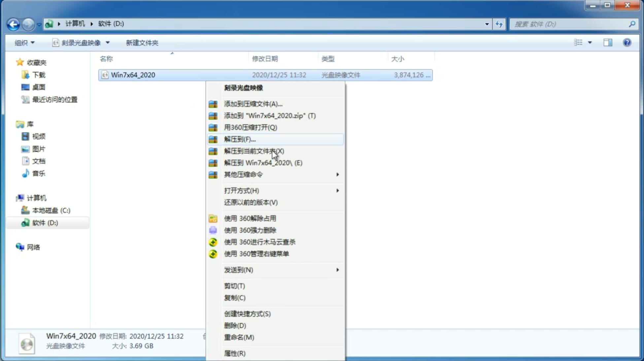This screenshot has width=644, height=361.
Task: Select 发送到 submenu expander
Action: [337, 270]
